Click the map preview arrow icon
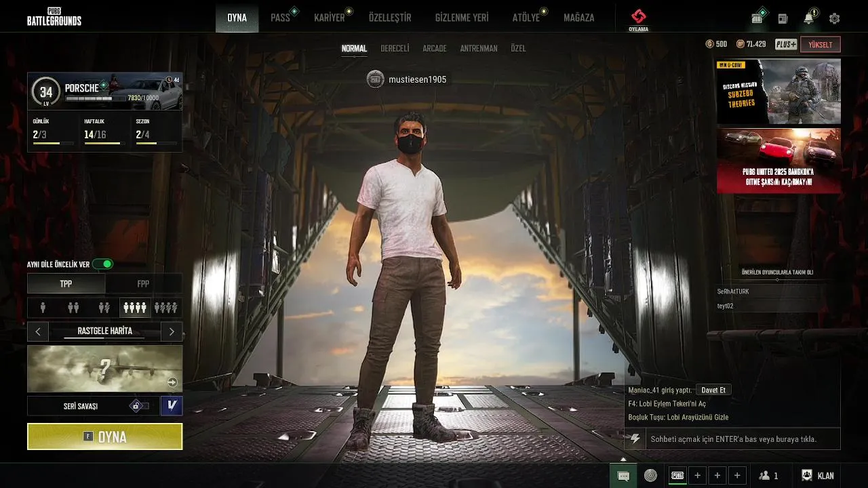This screenshot has width=868, height=488. pos(172,382)
